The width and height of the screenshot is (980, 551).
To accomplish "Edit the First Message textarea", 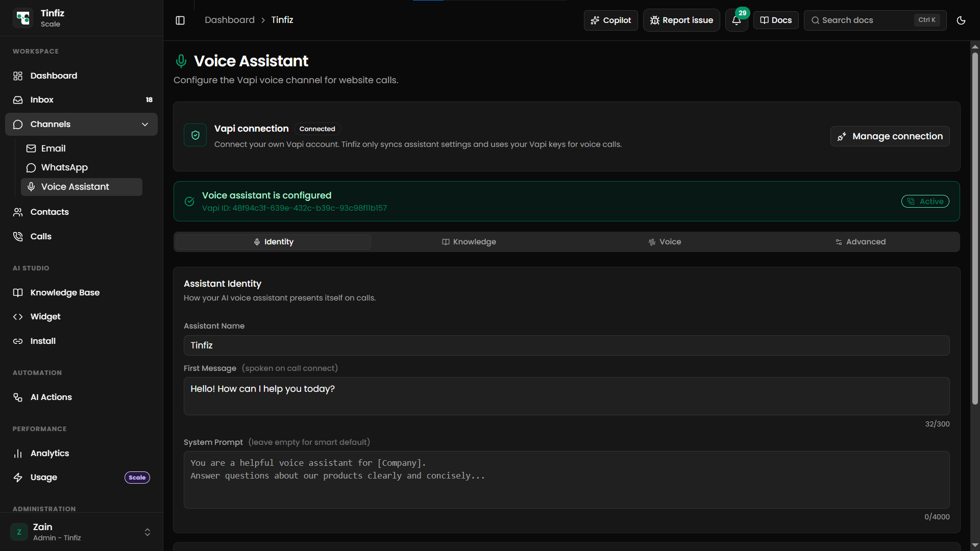I will (x=567, y=396).
